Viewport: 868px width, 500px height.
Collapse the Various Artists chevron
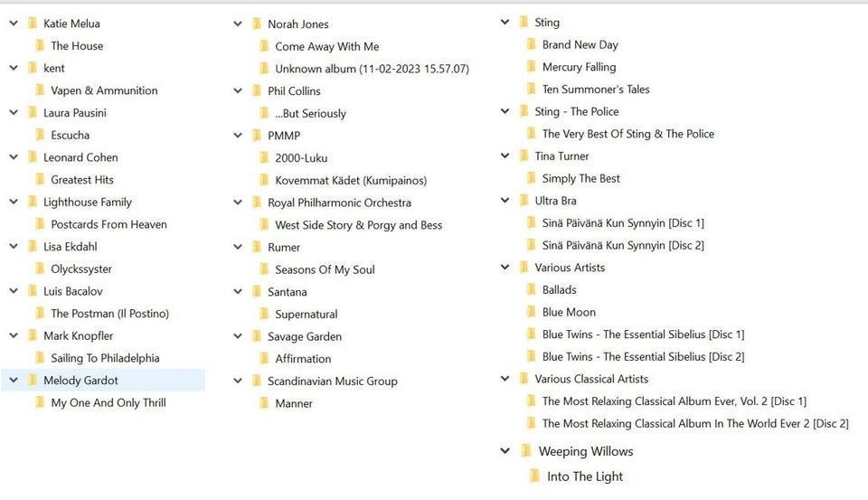505,268
